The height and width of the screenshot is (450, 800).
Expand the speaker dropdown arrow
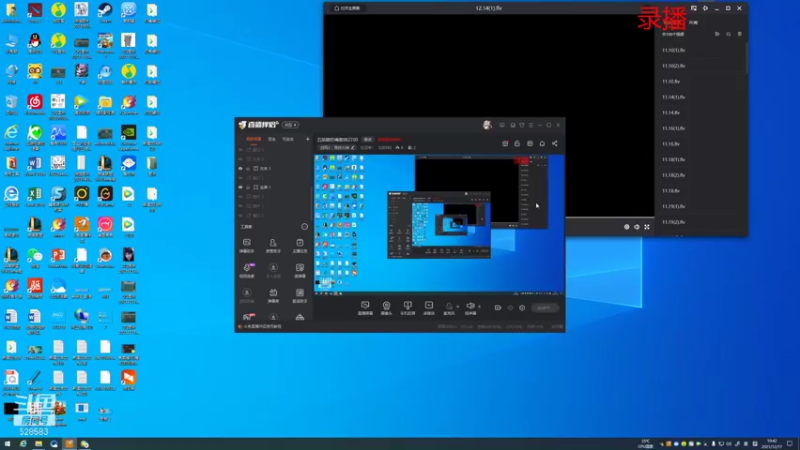click(479, 307)
